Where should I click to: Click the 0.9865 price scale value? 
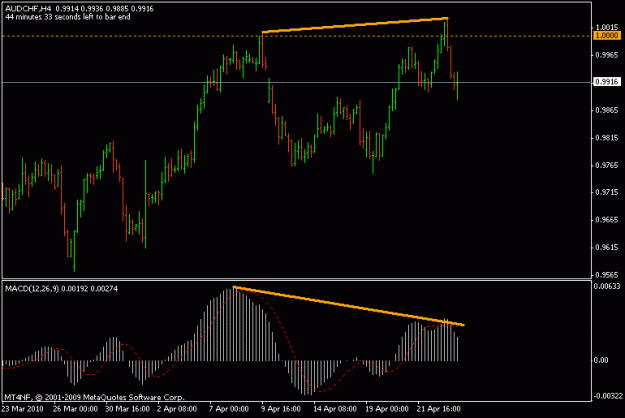607,110
